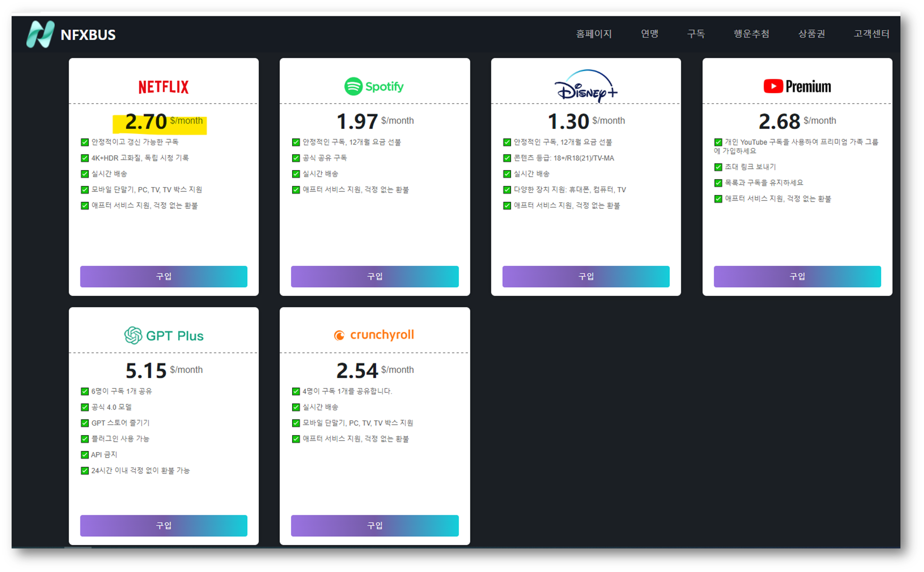
Task: Click text 공식 4.0 모델
Action: pos(111,407)
